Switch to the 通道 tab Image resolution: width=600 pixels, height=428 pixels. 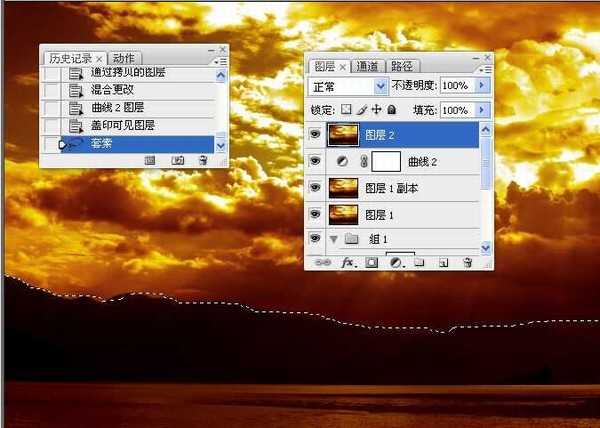click(367, 66)
